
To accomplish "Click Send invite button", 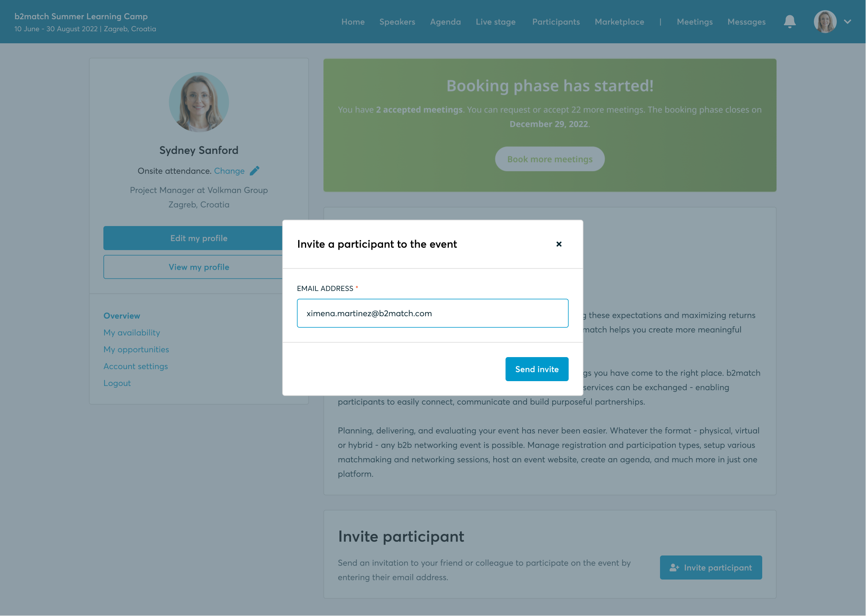I will coord(537,369).
